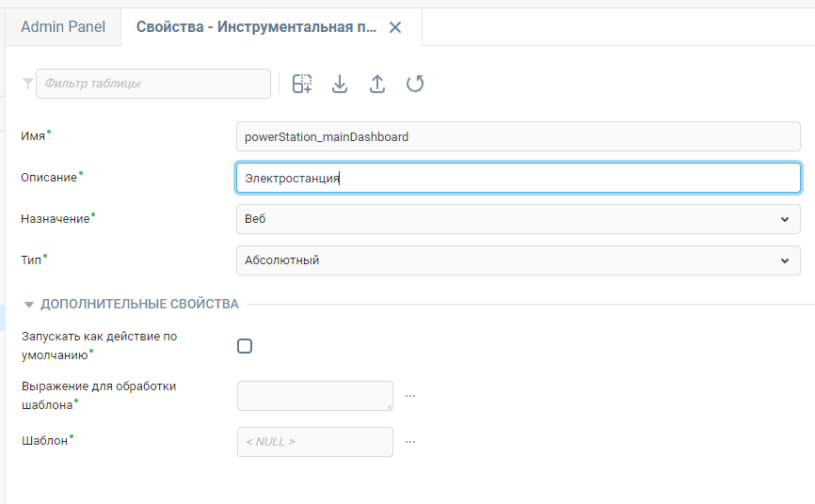The width and height of the screenshot is (815, 504).
Task: Click the table filter funnel icon
Action: 27,84
